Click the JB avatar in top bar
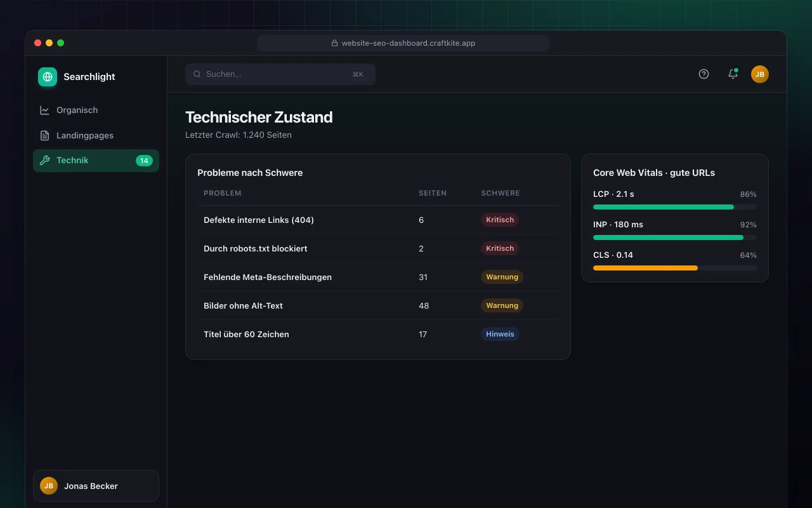Image resolution: width=812 pixels, height=508 pixels. coord(760,74)
